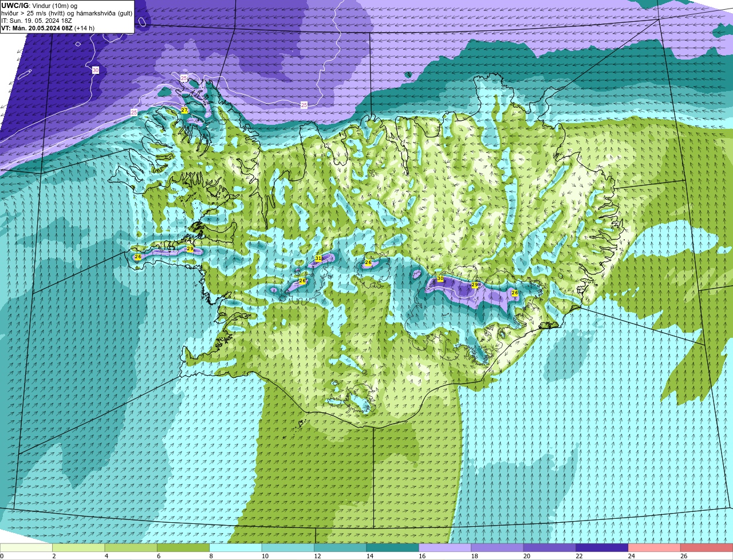
Task: Click the 18–20 m/s medium purple legend swatch
Action: [498, 547]
